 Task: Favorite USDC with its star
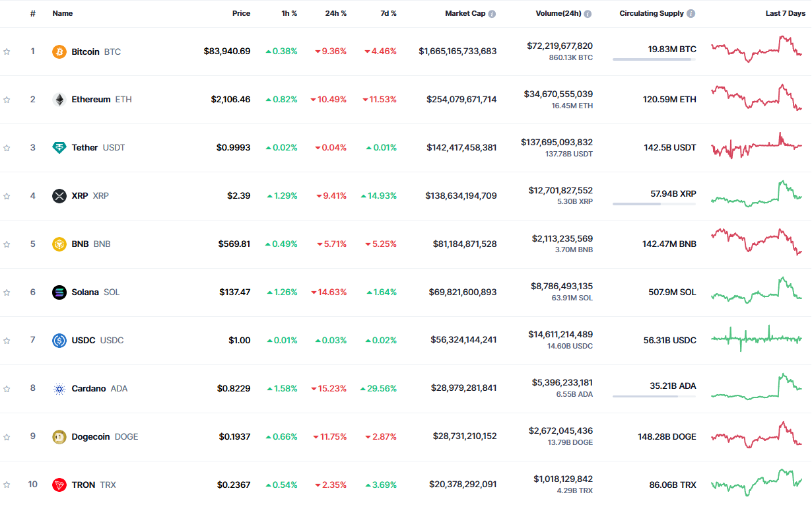pos(7,341)
